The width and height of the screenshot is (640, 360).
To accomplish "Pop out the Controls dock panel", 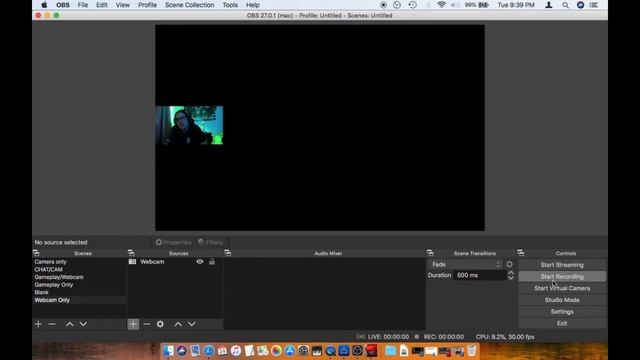I will (521, 253).
